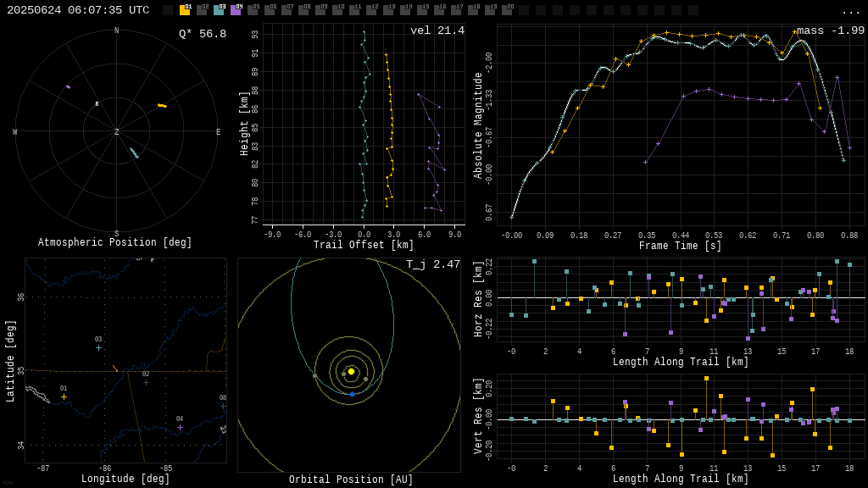Select station 04 cross marker on the map
This screenshot has height=488, width=868.
click(180, 427)
